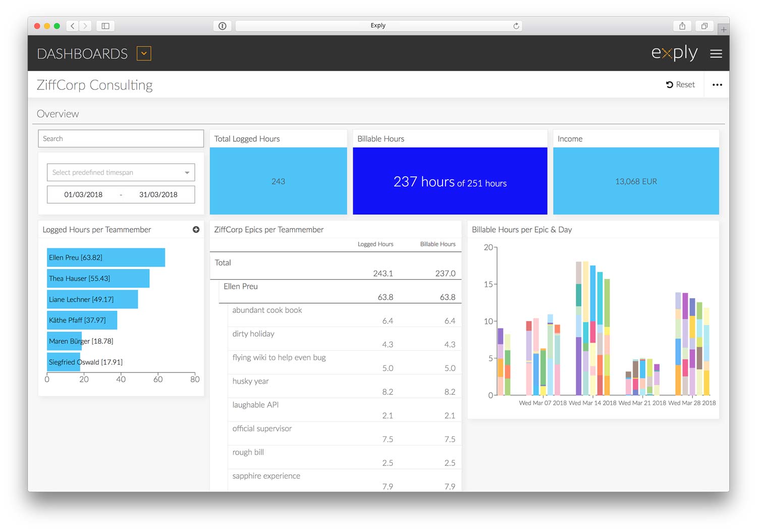Click the privacy report icon beside address bar

[x=223, y=26]
